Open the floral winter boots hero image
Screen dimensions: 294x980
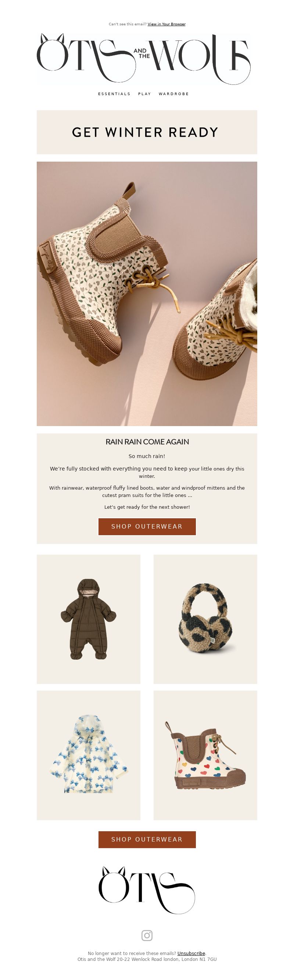(147, 294)
